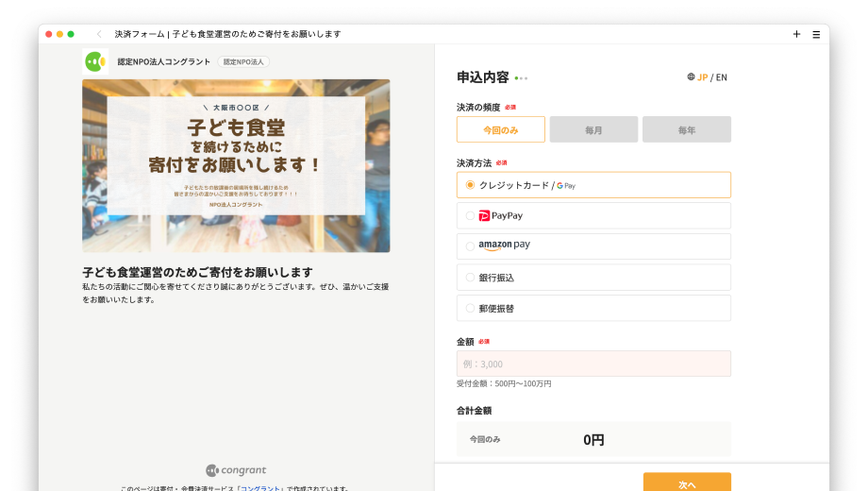
Task: Click the congrant footer logo
Action: 236,470
